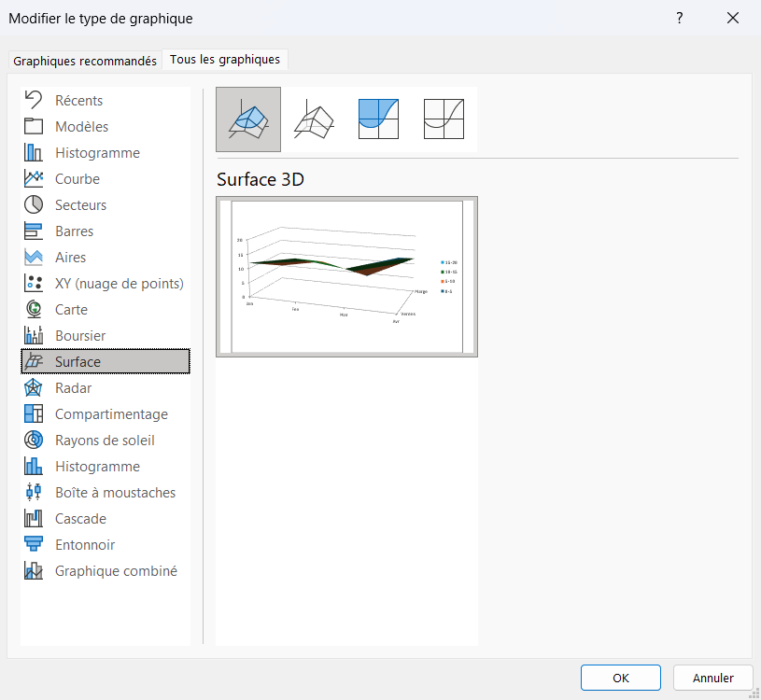Select the 3D Surface chart subtype icon
Screen dimensions: 761x700
(248, 119)
